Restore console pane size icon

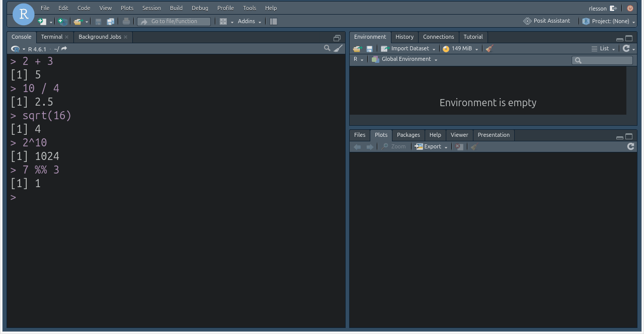[x=337, y=38]
